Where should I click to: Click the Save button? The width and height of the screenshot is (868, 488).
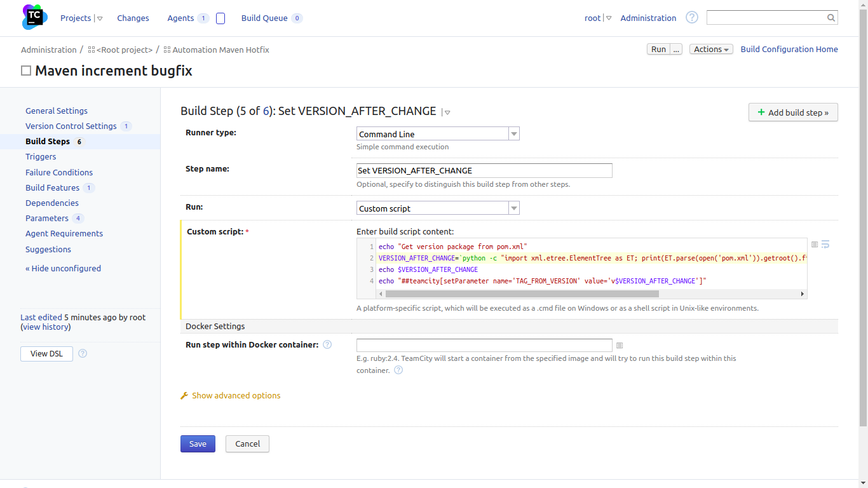click(198, 444)
